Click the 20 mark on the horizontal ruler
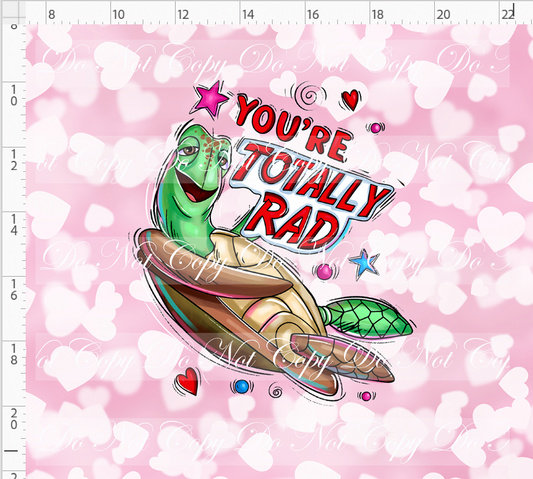 [x=443, y=15]
